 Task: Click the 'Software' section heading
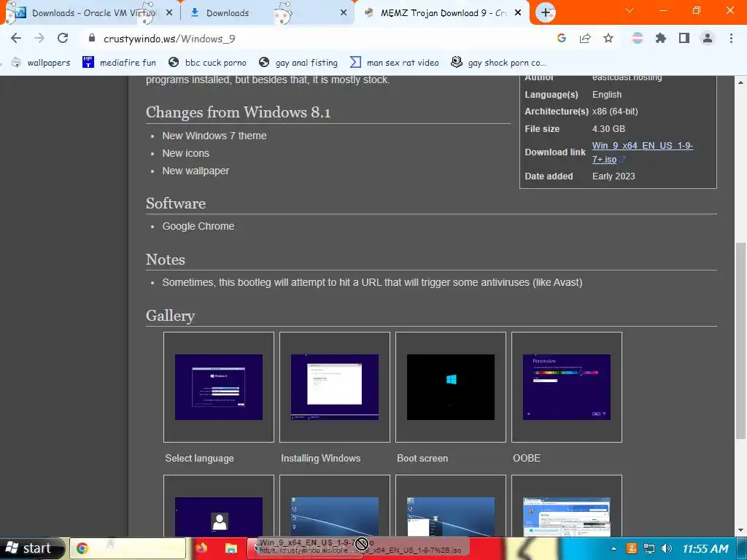pyautogui.click(x=176, y=203)
